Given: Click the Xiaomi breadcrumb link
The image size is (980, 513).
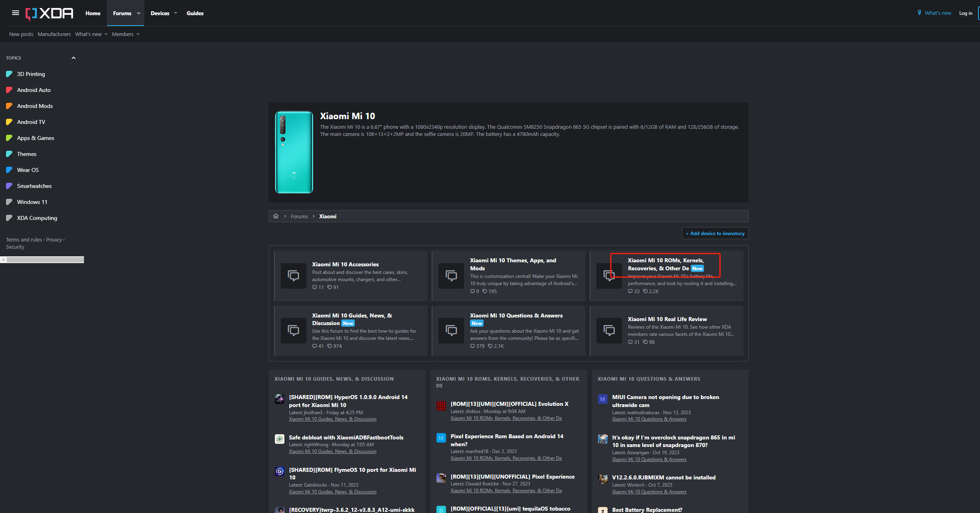Looking at the screenshot, I should 328,216.
